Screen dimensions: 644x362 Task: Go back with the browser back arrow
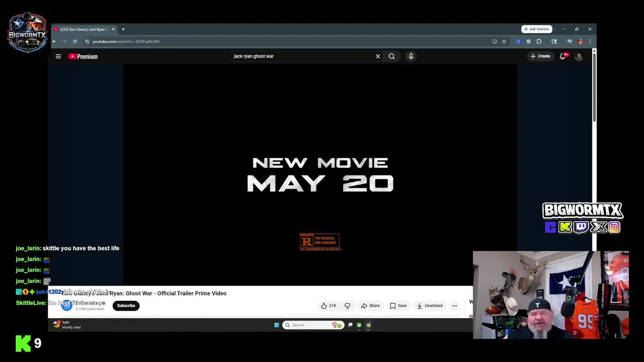coord(54,41)
